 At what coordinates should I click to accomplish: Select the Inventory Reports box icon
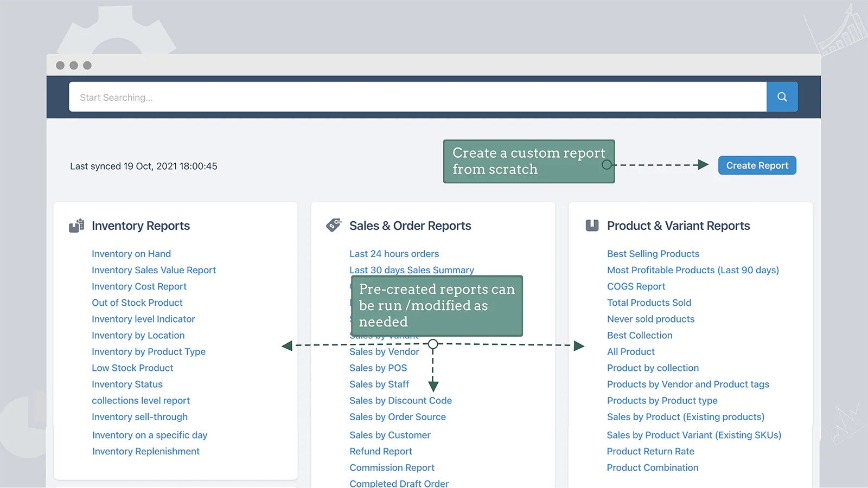pyautogui.click(x=75, y=226)
